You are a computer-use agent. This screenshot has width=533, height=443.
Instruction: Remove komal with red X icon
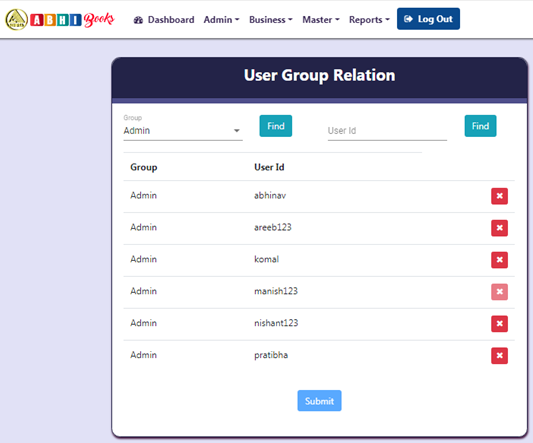tap(499, 260)
